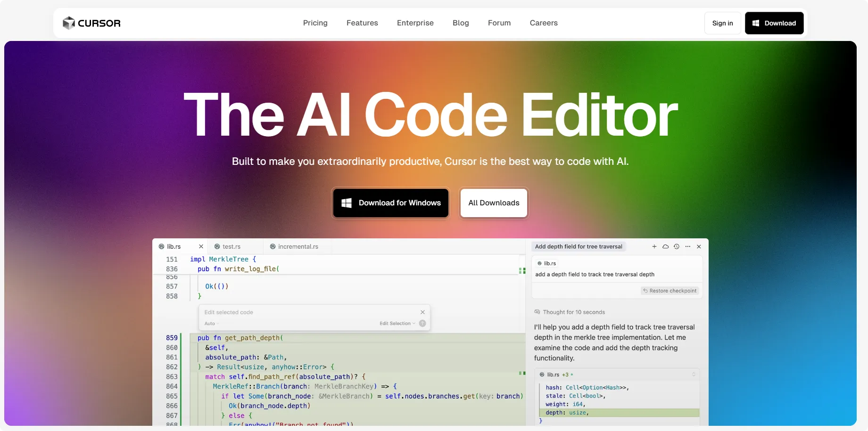
Task: Open the Edit Selection dropdown
Action: coord(397,324)
